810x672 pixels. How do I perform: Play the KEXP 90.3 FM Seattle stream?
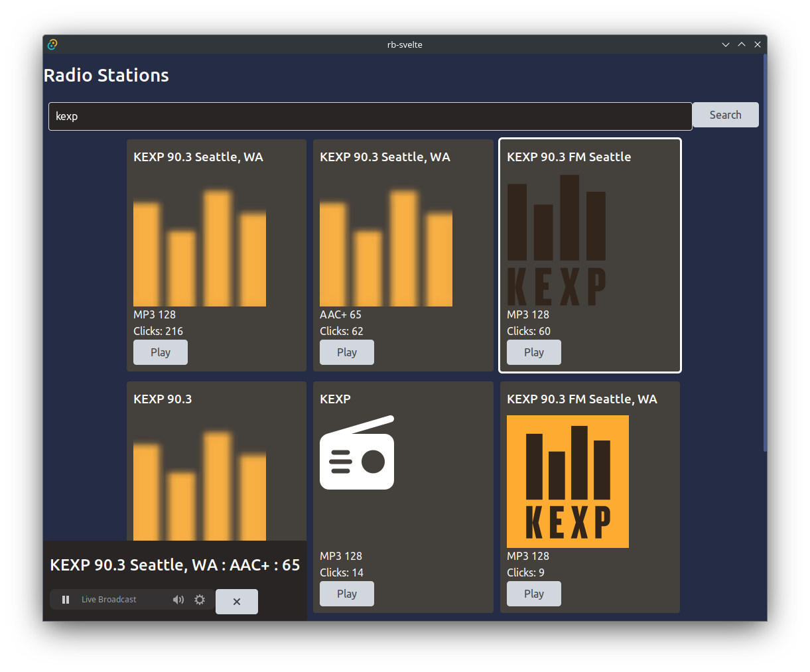pyautogui.click(x=534, y=352)
